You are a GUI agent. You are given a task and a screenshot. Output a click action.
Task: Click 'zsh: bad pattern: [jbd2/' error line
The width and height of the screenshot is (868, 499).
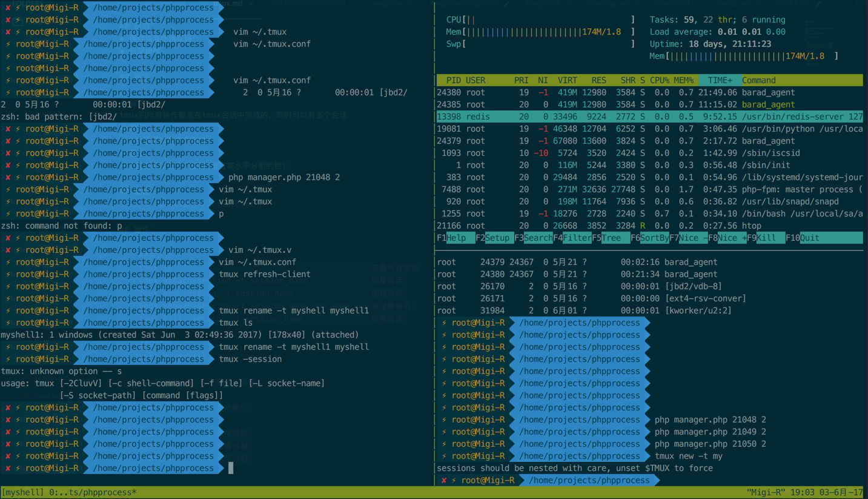click(x=59, y=116)
